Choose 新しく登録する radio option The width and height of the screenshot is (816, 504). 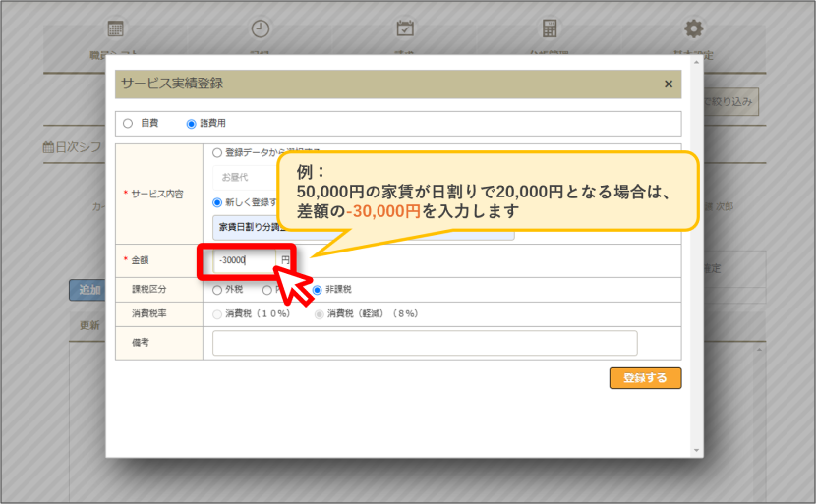pyautogui.click(x=217, y=202)
